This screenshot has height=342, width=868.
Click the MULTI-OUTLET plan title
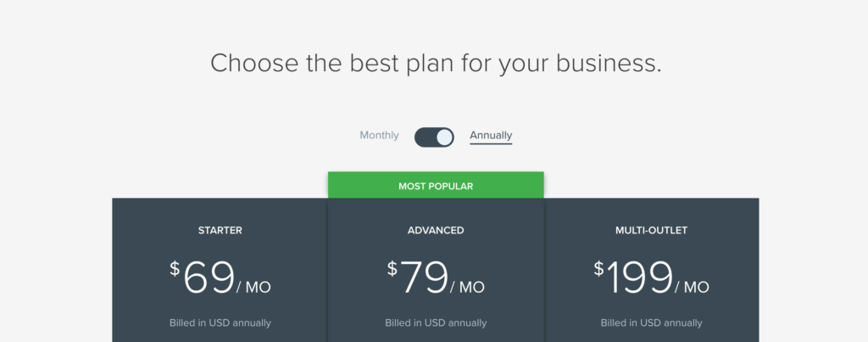(x=652, y=230)
